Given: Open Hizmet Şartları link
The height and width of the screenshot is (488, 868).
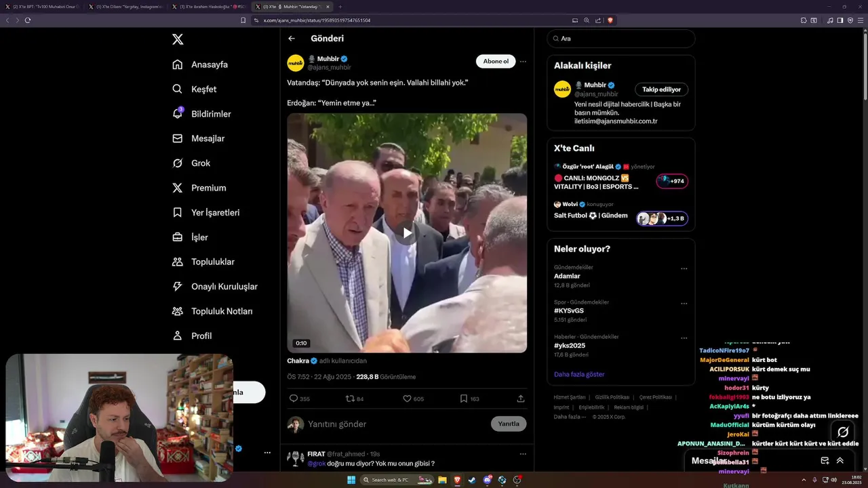Looking at the screenshot, I should (x=570, y=397).
